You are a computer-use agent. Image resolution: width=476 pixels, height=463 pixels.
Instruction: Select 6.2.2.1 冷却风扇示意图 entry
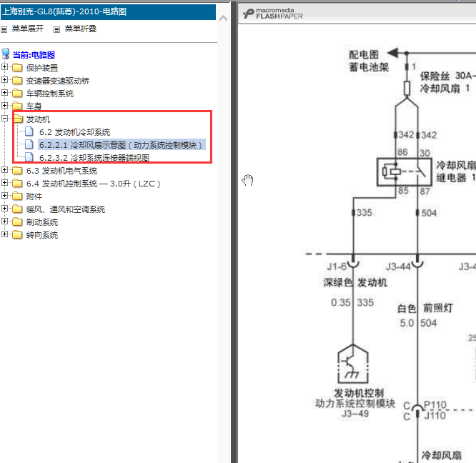121,145
